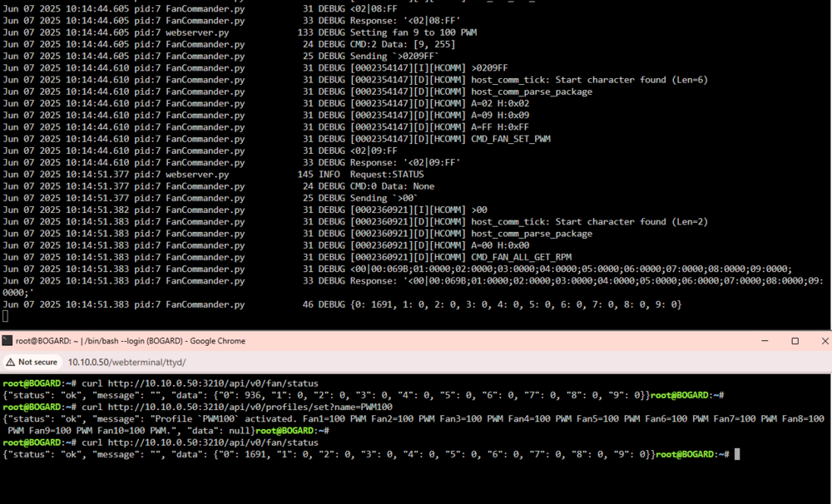The height and width of the screenshot is (504, 832).
Task: Close the Chrome ttyd window
Action: coord(825,341)
